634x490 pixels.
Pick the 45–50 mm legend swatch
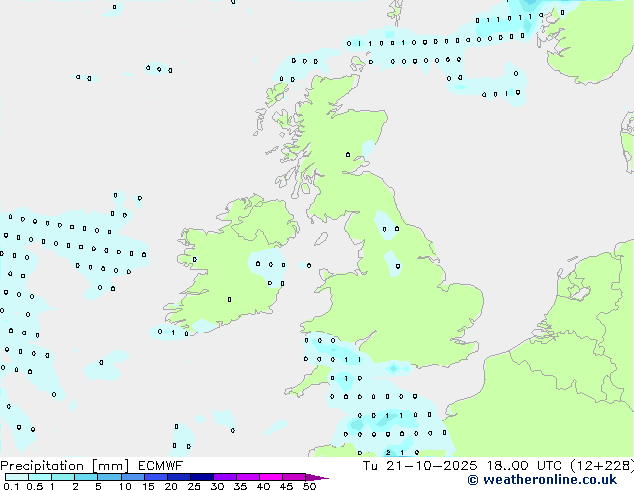pyautogui.click(x=294, y=477)
